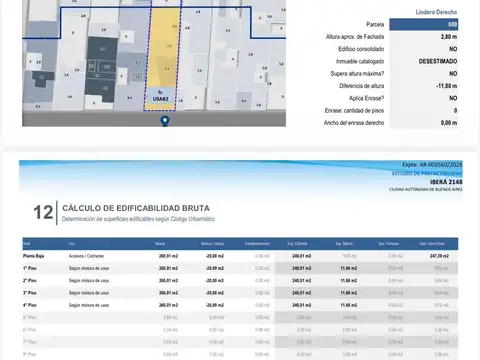Click the USAB2 height label on the parcel
Screen dimensions: 480x360
[x=160, y=96]
